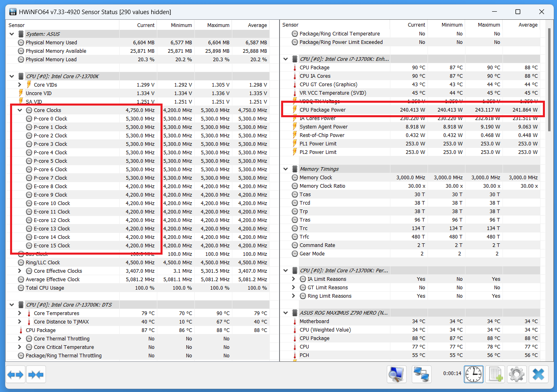This screenshot has height=392, width=557.
Task: Click the icon beside Total CPU Usage
Action: click(21, 288)
